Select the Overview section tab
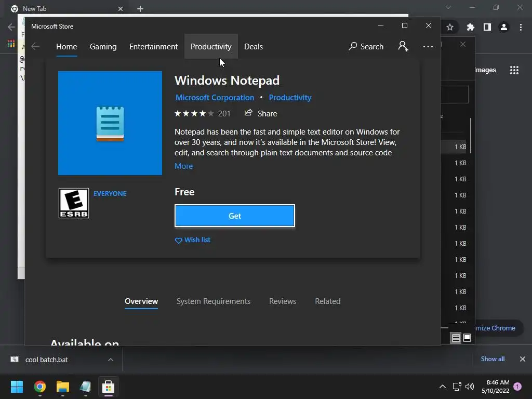 coord(141,301)
